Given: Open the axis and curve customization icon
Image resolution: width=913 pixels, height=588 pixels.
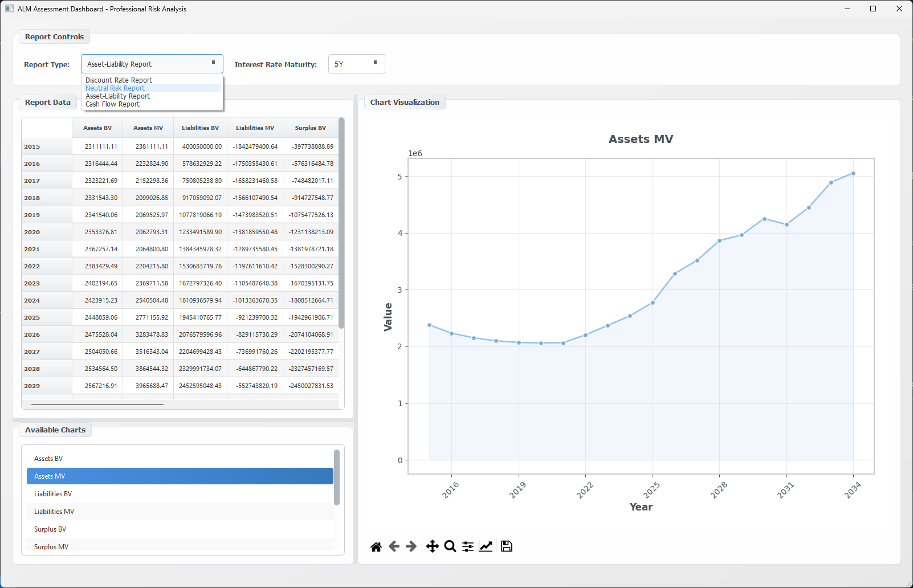Looking at the screenshot, I should 486,546.
